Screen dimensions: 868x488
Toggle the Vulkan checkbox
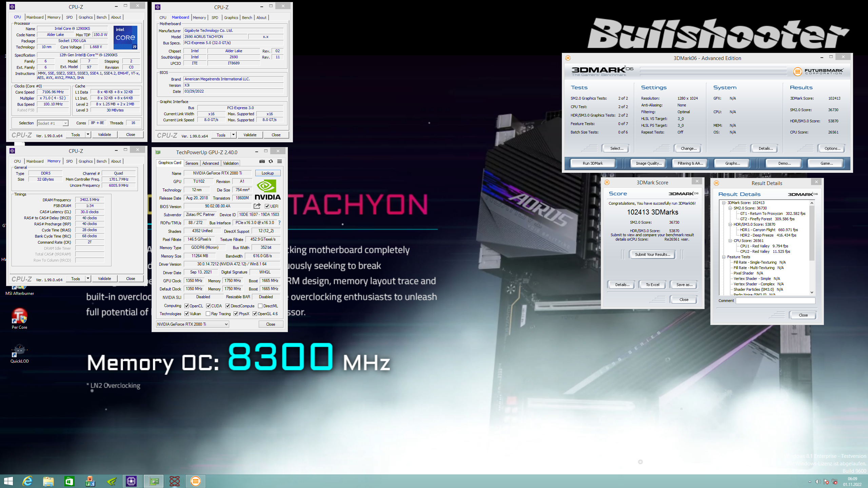186,314
